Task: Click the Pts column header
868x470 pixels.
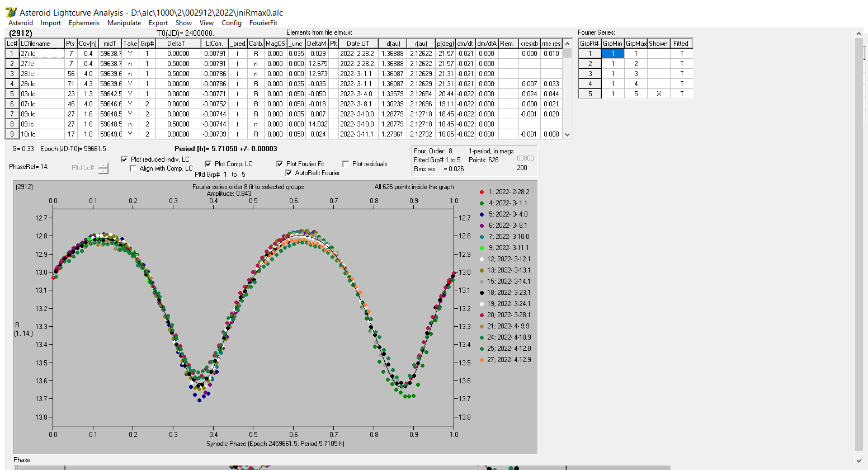Action: click(x=70, y=44)
